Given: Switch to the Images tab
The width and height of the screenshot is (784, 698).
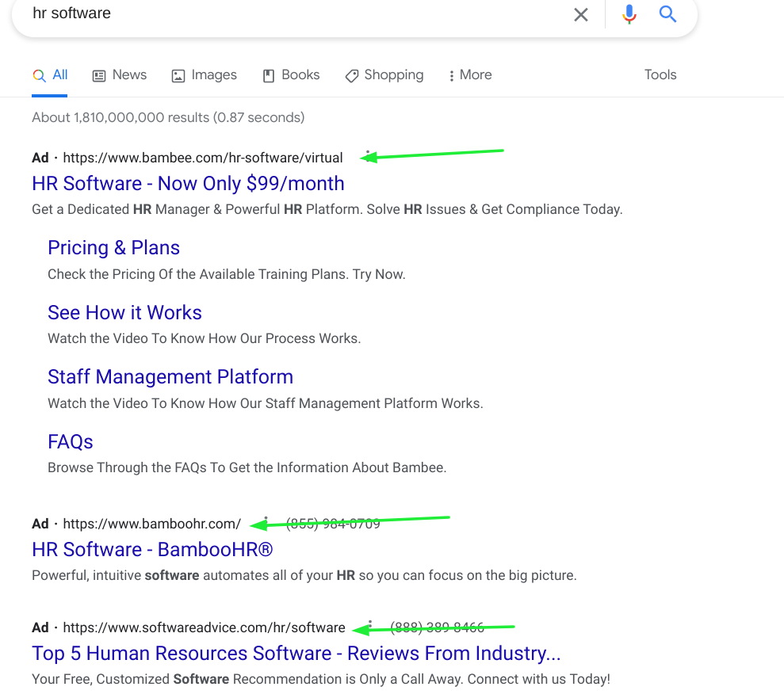Looking at the screenshot, I should (204, 75).
